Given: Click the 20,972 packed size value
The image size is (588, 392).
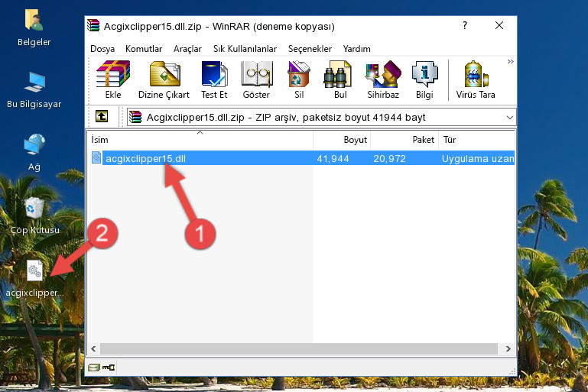Looking at the screenshot, I should [x=389, y=159].
